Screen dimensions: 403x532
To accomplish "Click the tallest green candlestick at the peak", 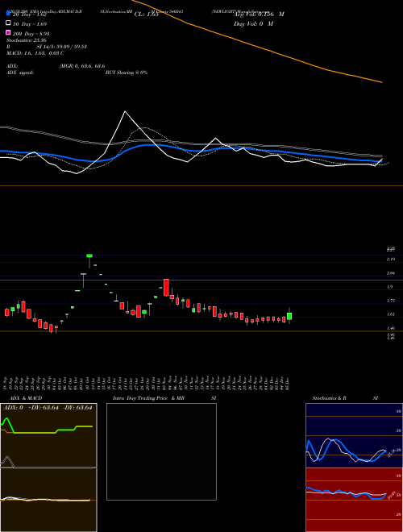I will coord(89,256).
